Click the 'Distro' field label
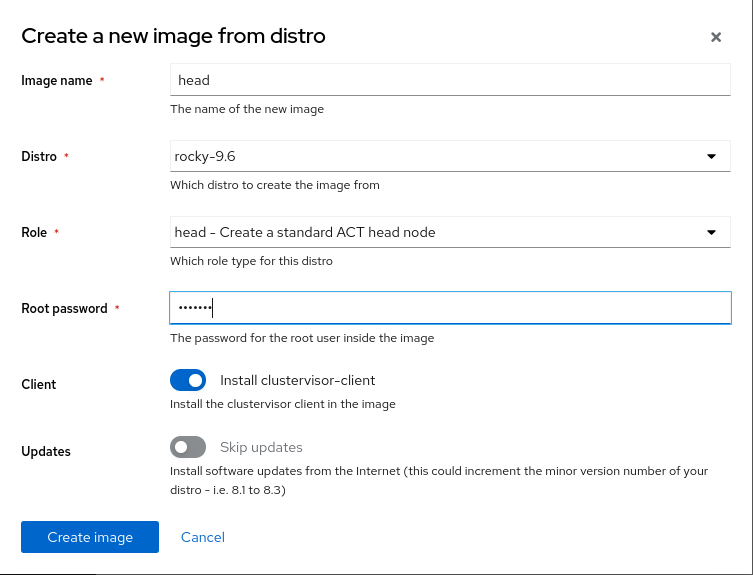Screen dimensions: 753x575 coord(39,157)
